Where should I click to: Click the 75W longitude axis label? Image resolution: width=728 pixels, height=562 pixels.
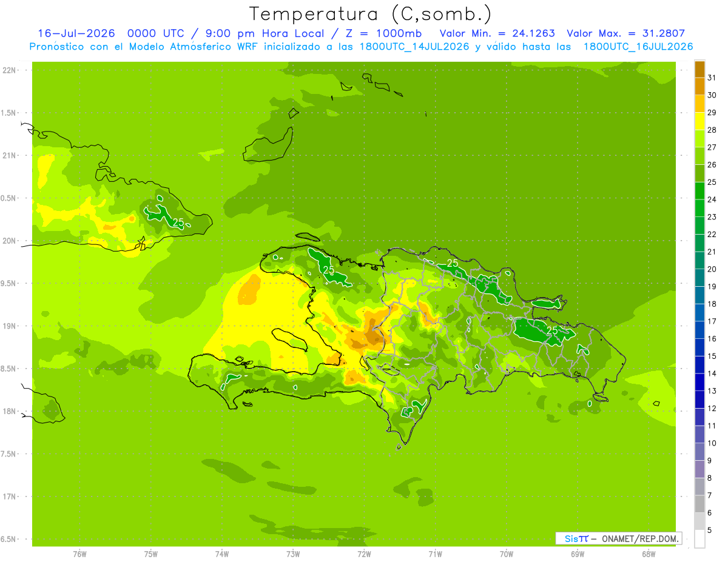tap(151, 554)
